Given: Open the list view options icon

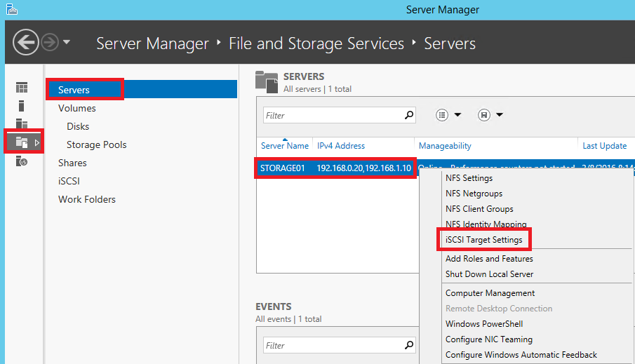Looking at the screenshot, I should coord(442,115).
